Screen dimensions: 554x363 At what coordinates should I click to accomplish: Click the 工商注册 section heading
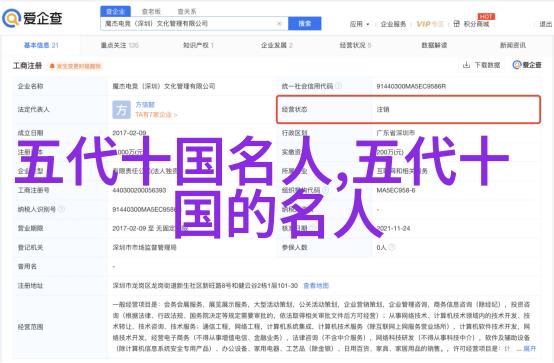[27, 66]
